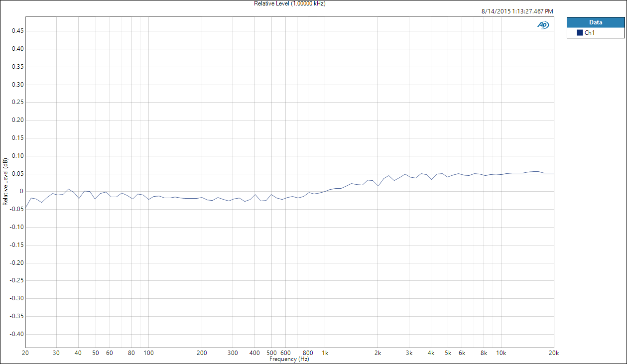Click the 2k tick label on X axis

coord(378,353)
